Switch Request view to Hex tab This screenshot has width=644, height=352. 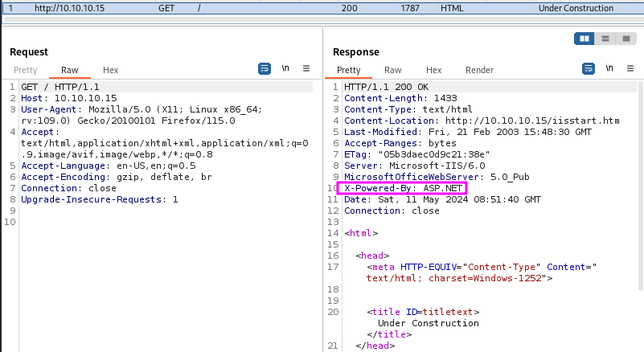click(x=110, y=70)
